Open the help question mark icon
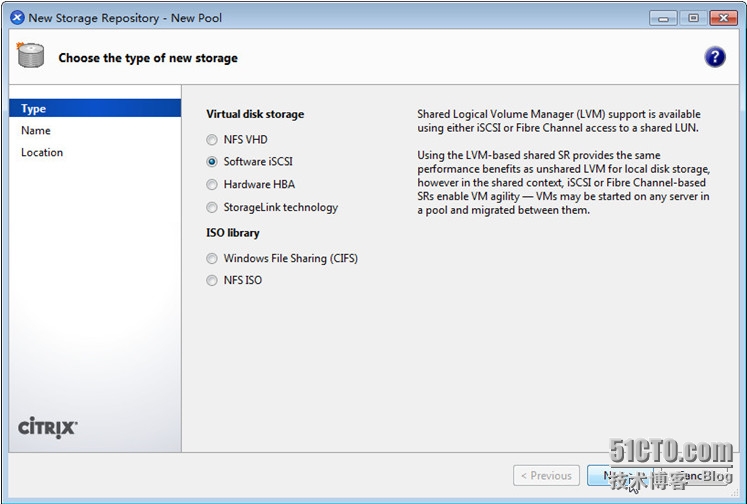Screen dimensions: 747x504 [x=715, y=57]
